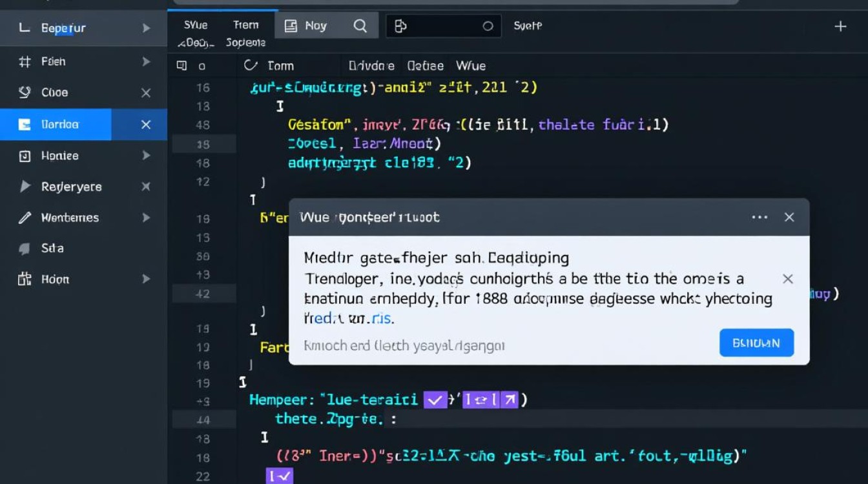Toggle the purple check badge at the bottom

[279, 476]
